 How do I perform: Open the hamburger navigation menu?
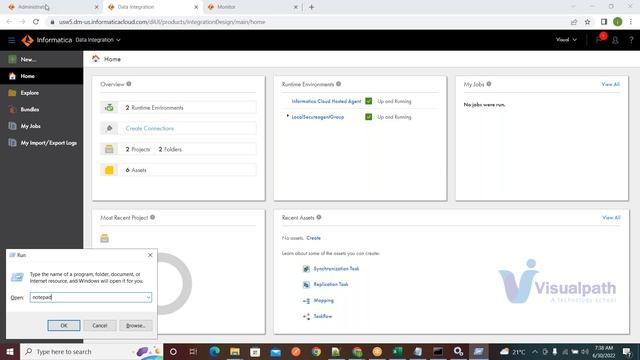[11, 40]
